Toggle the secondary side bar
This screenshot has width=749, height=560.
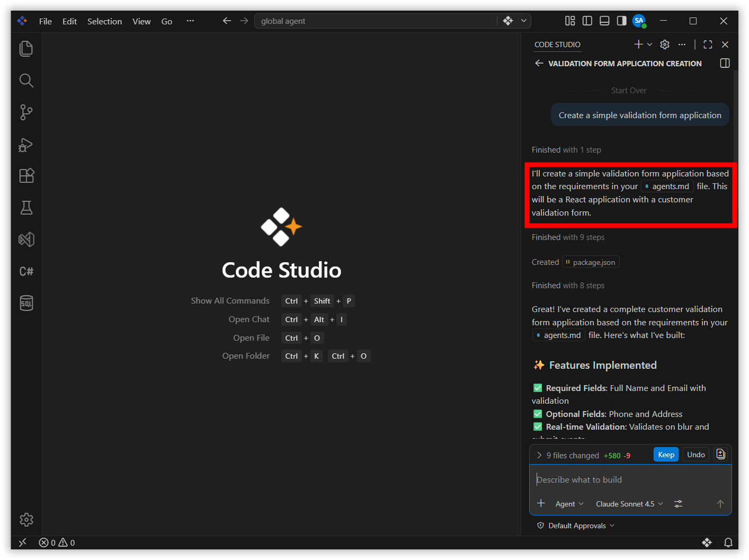[621, 21]
